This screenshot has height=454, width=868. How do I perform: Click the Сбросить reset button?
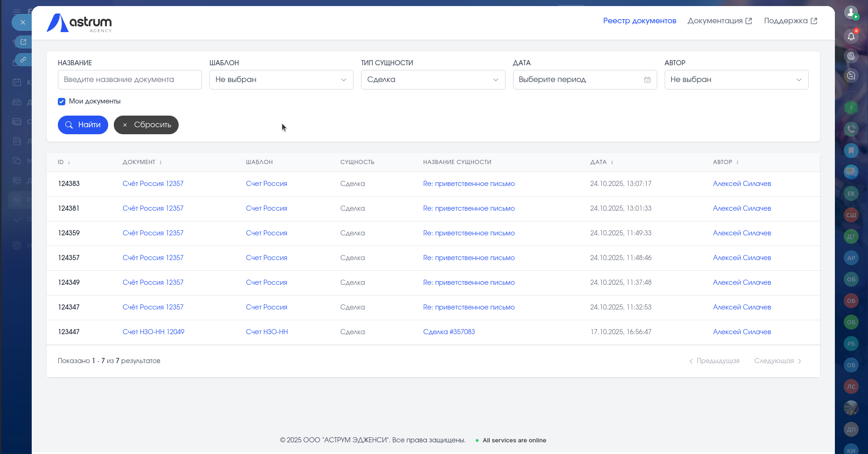point(146,125)
